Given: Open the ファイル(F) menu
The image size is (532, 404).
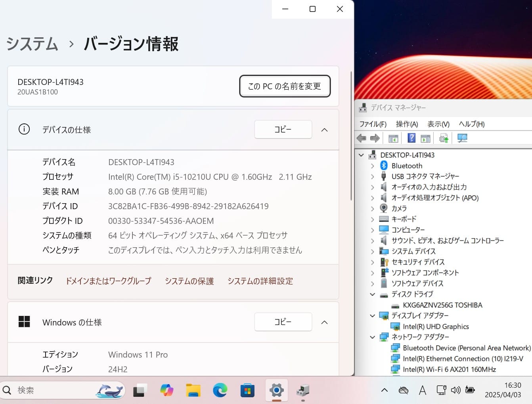Looking at the screenshot, I should coord(373,124).
